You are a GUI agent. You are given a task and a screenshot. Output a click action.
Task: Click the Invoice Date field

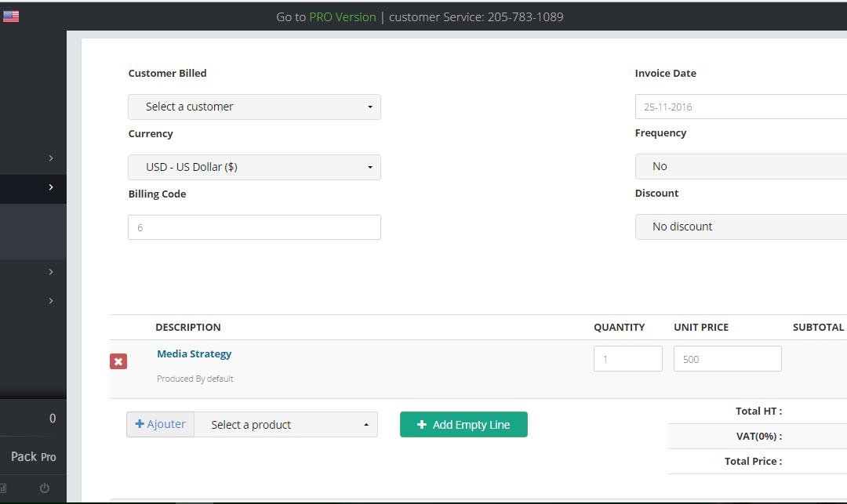[x=740, y=107]
